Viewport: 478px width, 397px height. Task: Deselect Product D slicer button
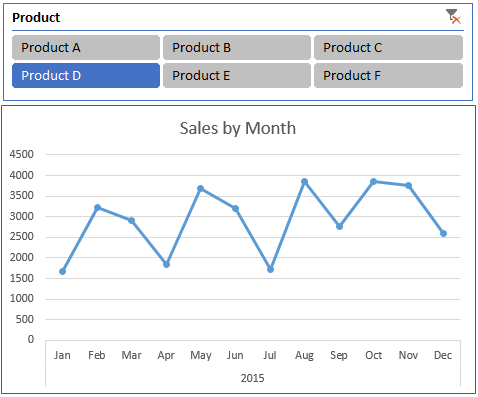[86, 76]
